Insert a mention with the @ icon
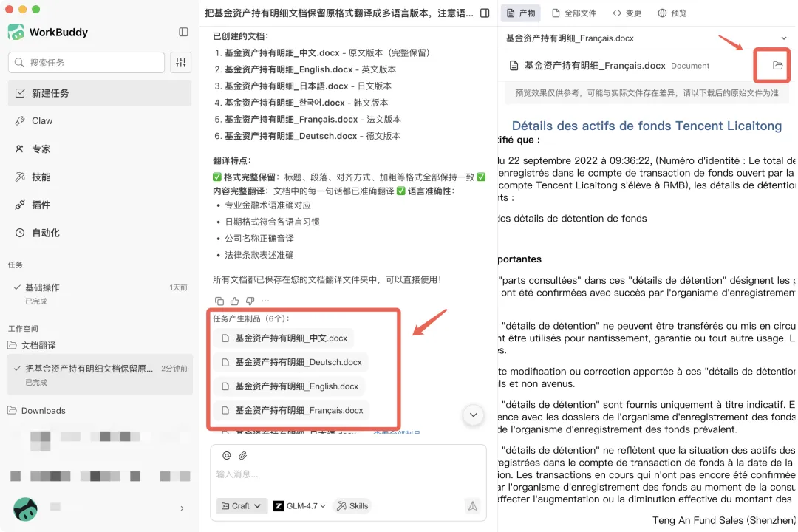Viewport: 798px width, 532px height. [227, 456]
